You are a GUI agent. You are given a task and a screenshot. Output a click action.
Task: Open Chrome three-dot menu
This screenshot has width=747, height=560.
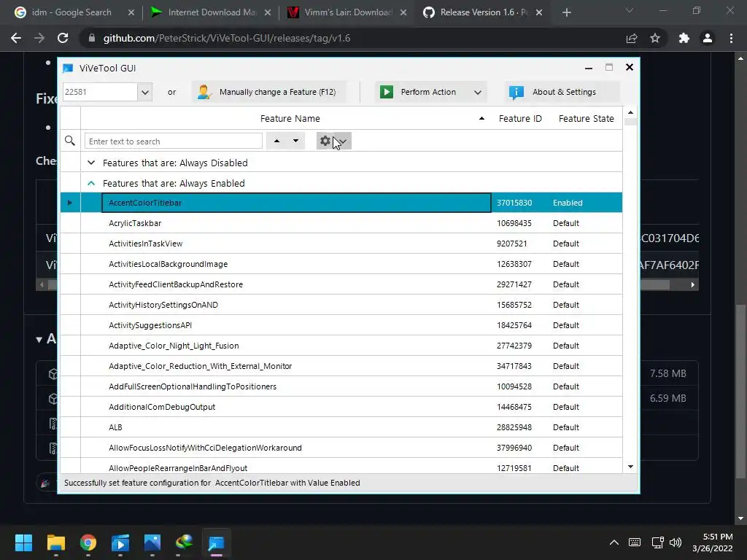coord(731,38)
